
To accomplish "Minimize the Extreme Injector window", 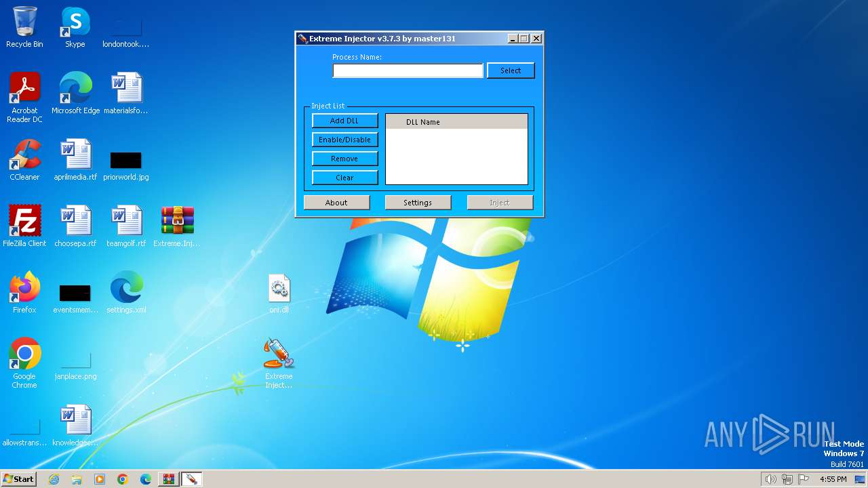I will tap(513, 39).
